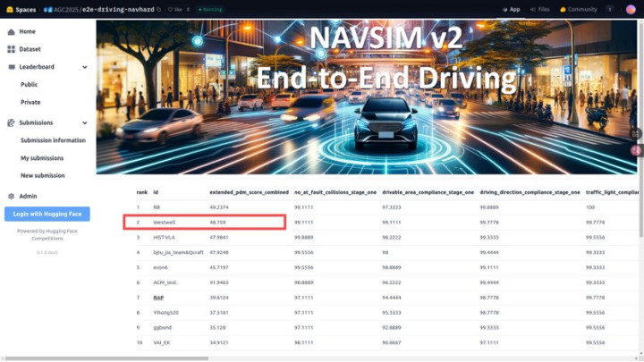Switch to the Community tab
Viewport: 644px width, 362px height.
(x=578, y=9)
